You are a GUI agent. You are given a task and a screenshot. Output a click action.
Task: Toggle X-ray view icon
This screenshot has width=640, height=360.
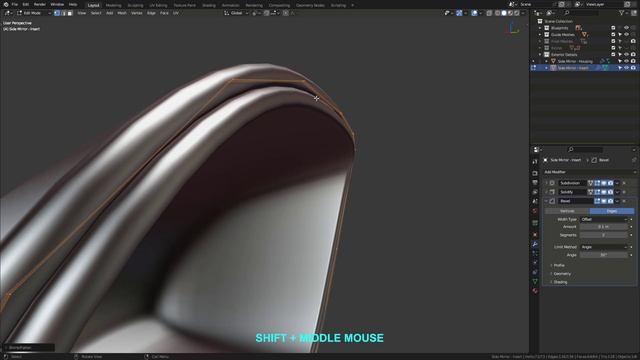489,13
